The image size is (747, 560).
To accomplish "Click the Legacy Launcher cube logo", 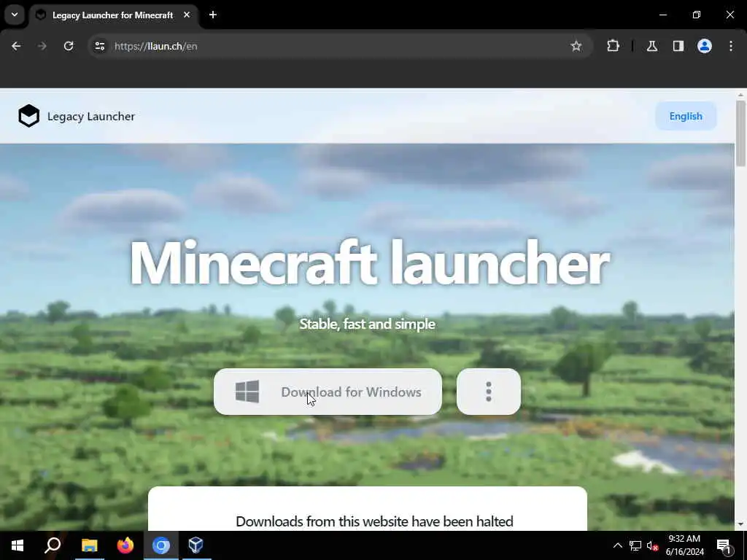I will click(x=28, y=116).
